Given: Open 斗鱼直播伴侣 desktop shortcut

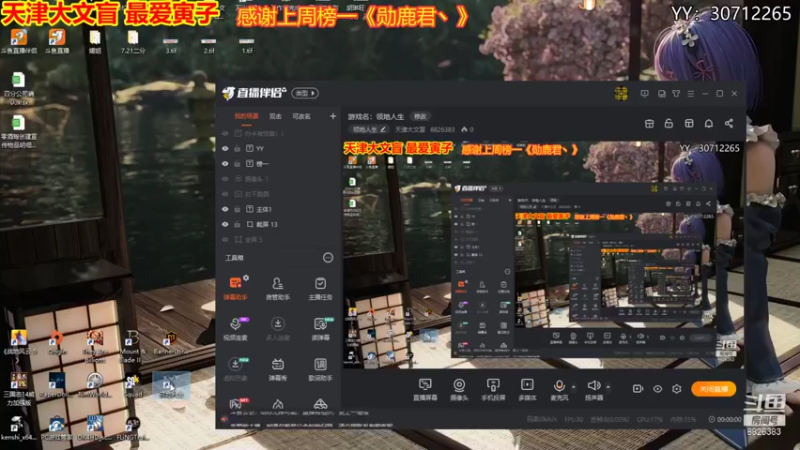Looking at the screenshot, I should (x=19, y=41).
